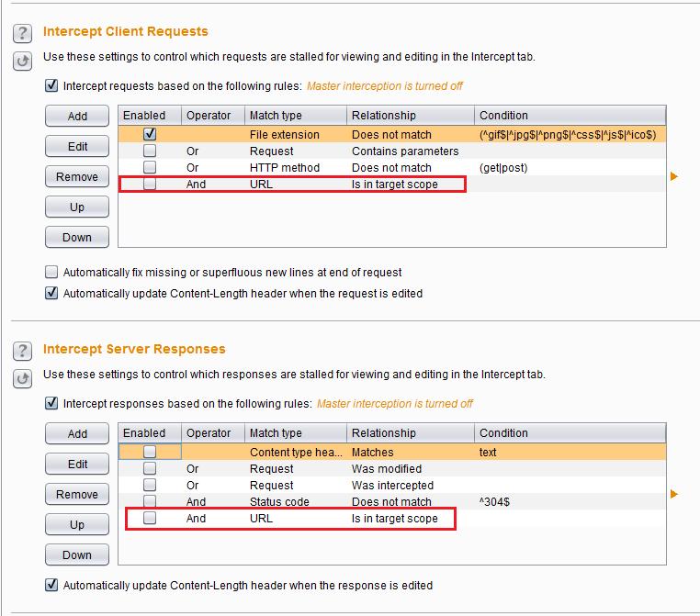Select the '^304$' condition cell
700x616 pixels.
click(x=570, y=501)
